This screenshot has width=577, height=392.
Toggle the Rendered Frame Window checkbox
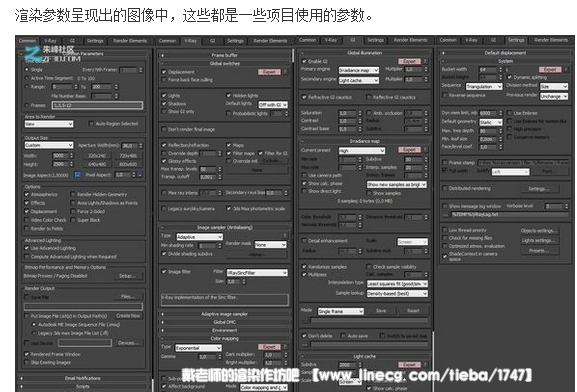click(x=26, y=354)
